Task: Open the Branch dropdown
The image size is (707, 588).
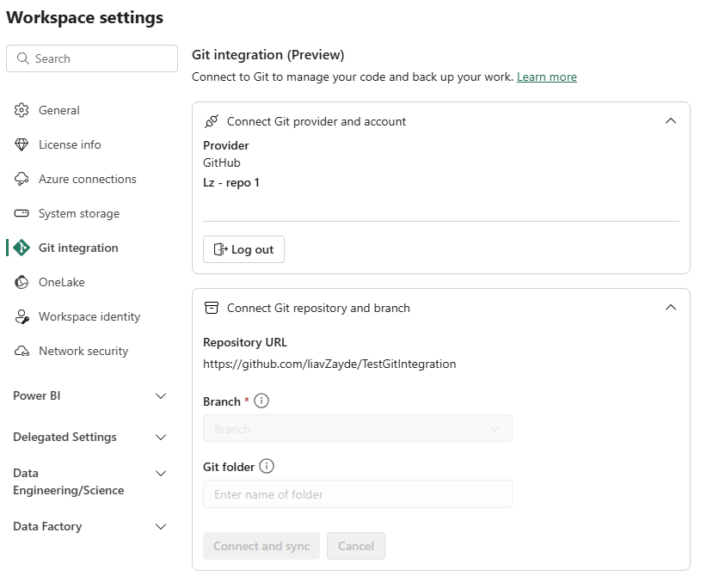Action: pyautogui.click(x=357, y=428)
